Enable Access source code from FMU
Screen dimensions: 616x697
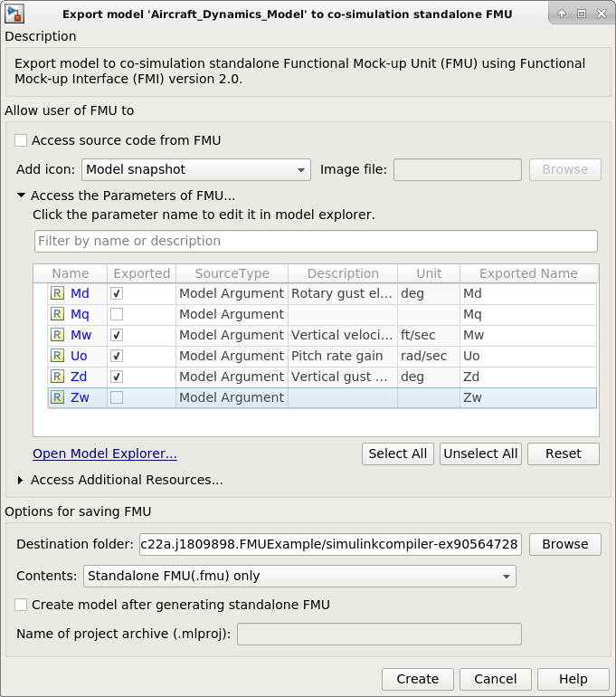pyautogui.click(x=21, y=140)
